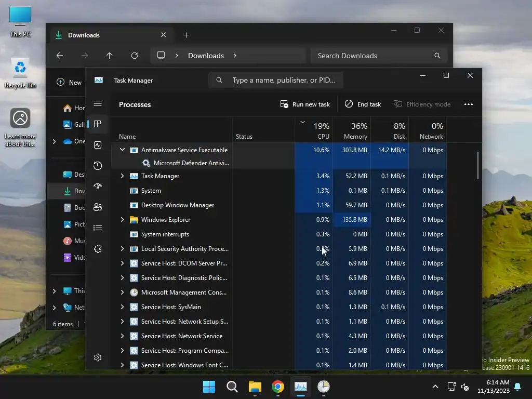Open the Recycle Bin desktop icon
The height and width of the screenshot is (399, 532).
[20, 73]
